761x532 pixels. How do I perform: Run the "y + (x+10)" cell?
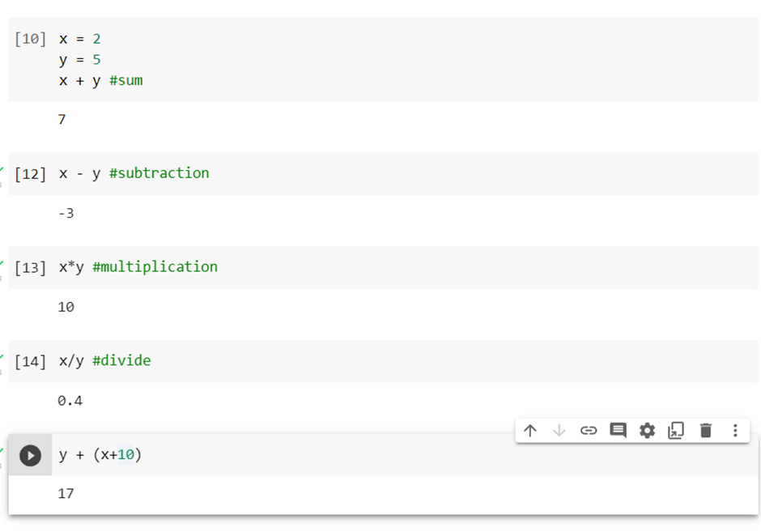click(30, 455)
